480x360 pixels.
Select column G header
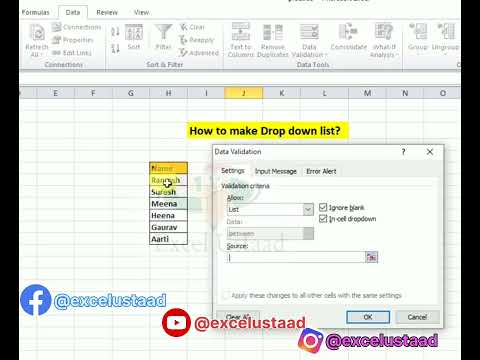pos(131,93)
